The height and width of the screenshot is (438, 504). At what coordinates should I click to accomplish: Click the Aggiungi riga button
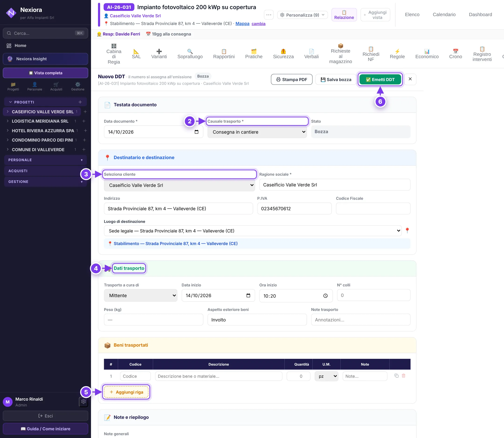tap(126, 392)
